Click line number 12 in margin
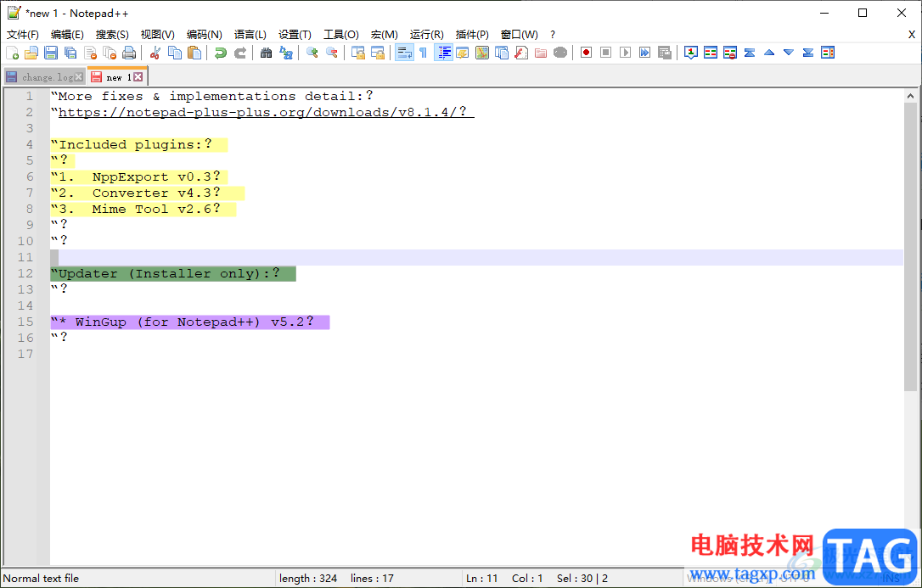Screen dimensions: 922x588 pyautogui.click(x=25, y=274)
